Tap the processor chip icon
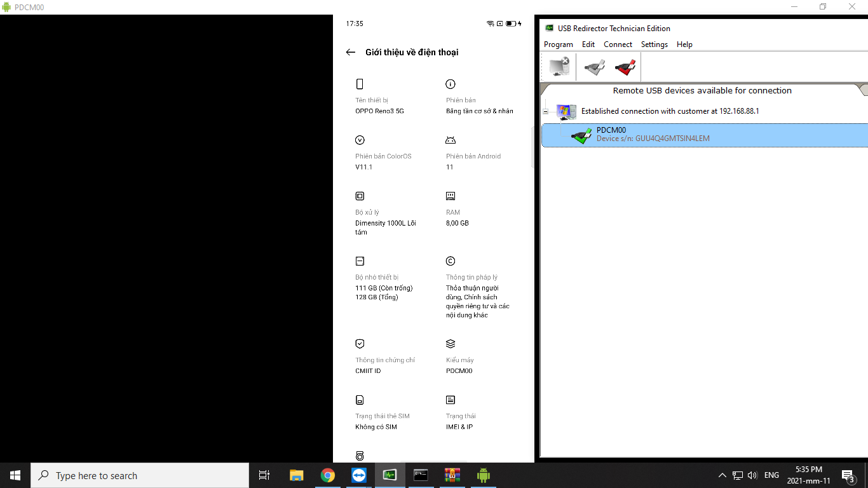The image size is (868, 488). tap(360, 196)
